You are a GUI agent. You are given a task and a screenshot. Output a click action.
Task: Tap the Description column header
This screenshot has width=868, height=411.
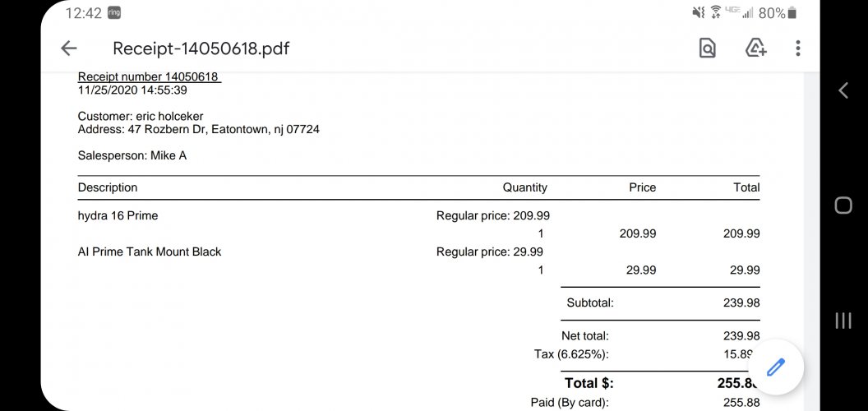pos(108,187)
